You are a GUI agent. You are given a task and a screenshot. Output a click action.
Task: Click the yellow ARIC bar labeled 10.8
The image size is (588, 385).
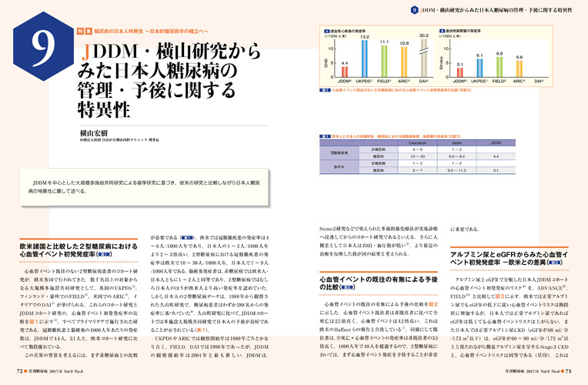404,62
